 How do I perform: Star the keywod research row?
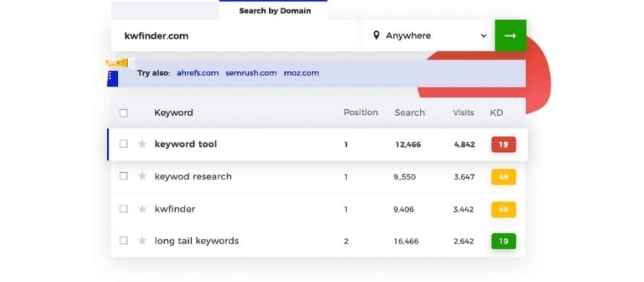pyautogui.click(x=142, y=176)
